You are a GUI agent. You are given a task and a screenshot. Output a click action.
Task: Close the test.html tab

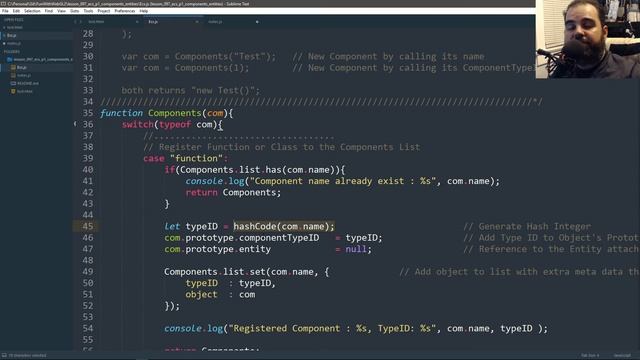pyautogui.click(x=137, y=22)
